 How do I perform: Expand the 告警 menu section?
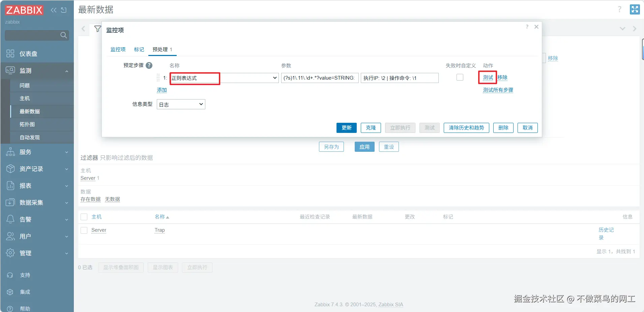coord(67,220)
